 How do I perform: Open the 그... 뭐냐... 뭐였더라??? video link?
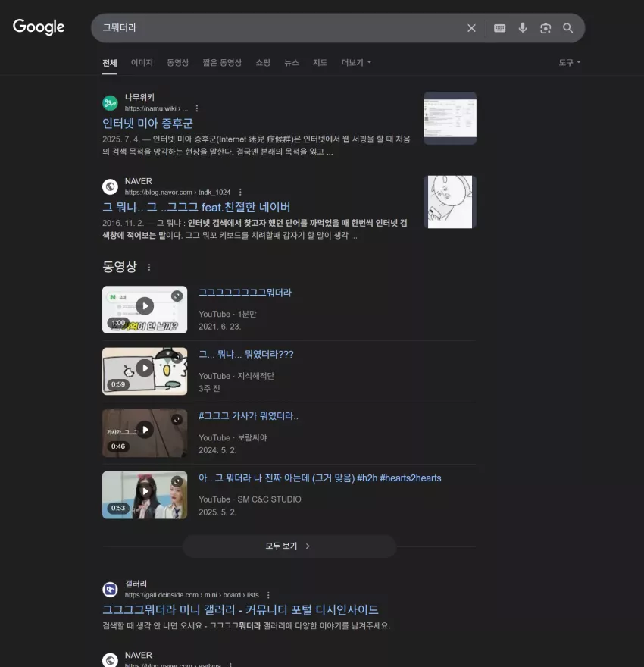click(246, 355)
